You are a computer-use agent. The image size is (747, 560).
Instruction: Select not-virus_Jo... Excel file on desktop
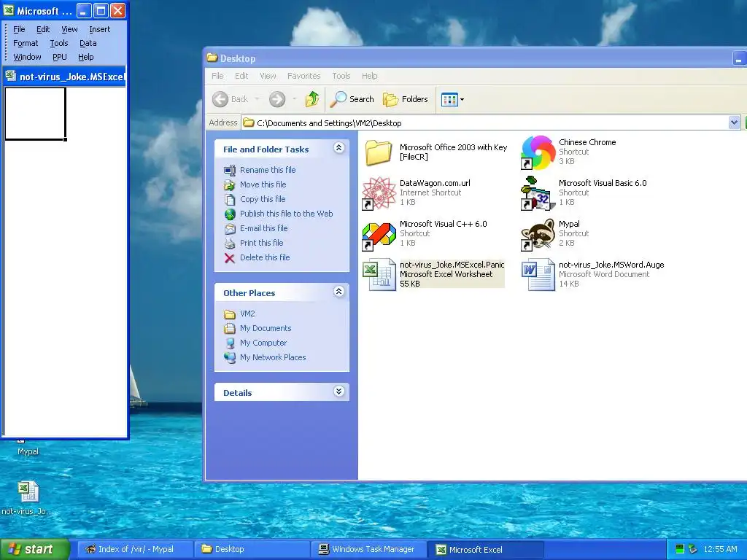[x=28, y=497]
